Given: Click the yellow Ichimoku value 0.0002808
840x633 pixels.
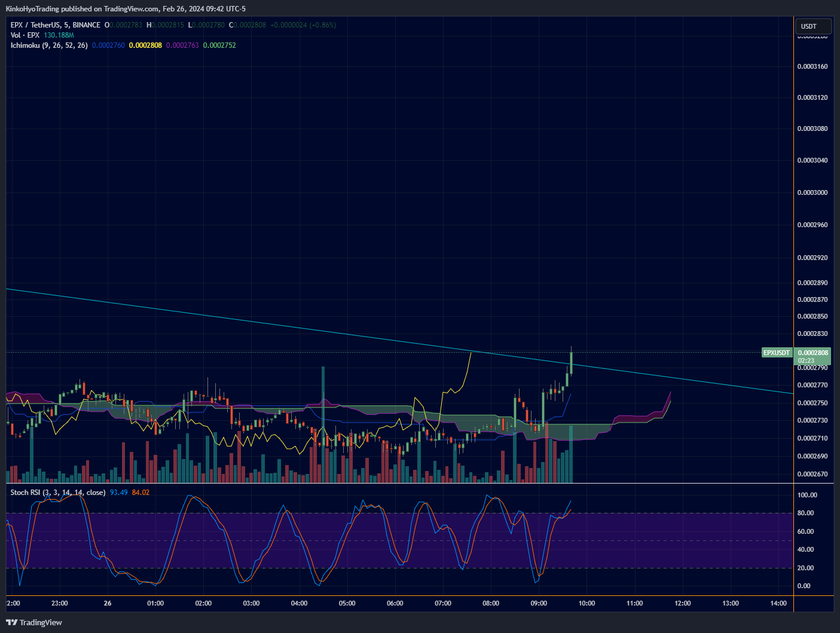Looking at the screenshot, I should [x=145, y=45].
